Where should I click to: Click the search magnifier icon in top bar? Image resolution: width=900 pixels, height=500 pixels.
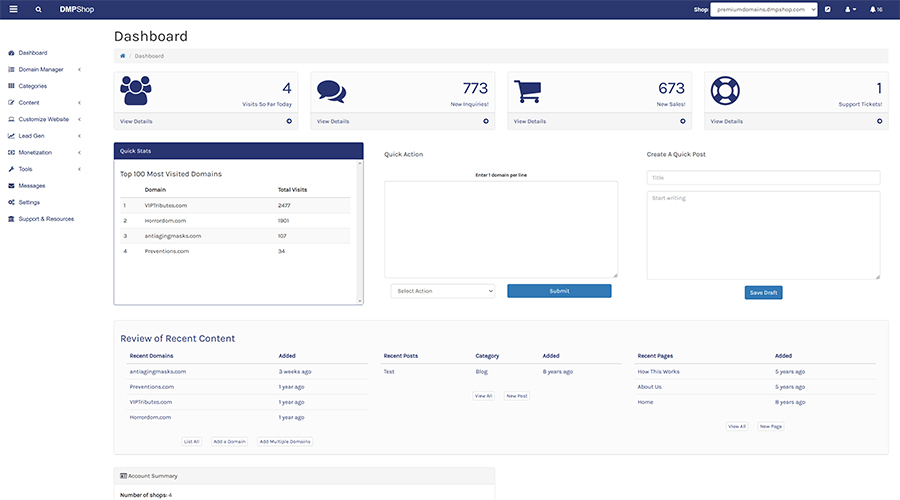[x=39, y=9]
